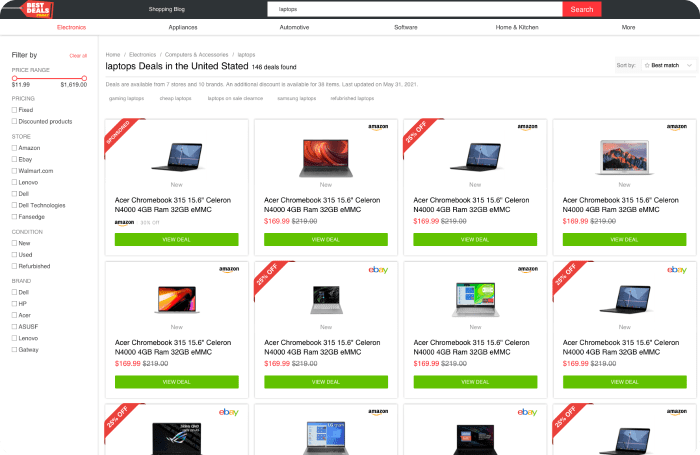Open the Software category
This screenshot has width=700, height=455.
click(x=405, y=27)
